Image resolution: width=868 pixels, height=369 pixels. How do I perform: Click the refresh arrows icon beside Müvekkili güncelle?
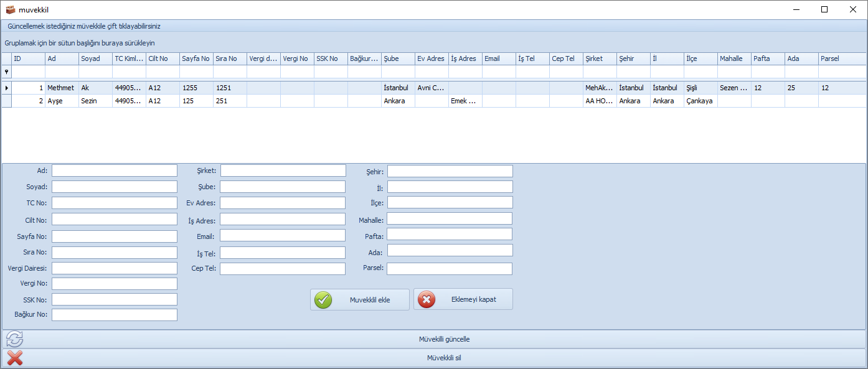coord(14,339)
